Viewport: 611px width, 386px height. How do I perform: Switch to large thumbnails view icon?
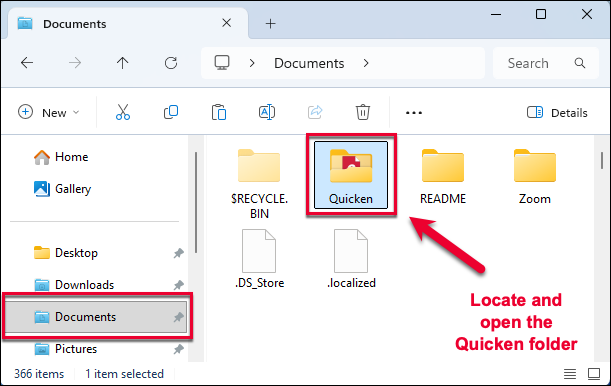click(x=594, y=374)
